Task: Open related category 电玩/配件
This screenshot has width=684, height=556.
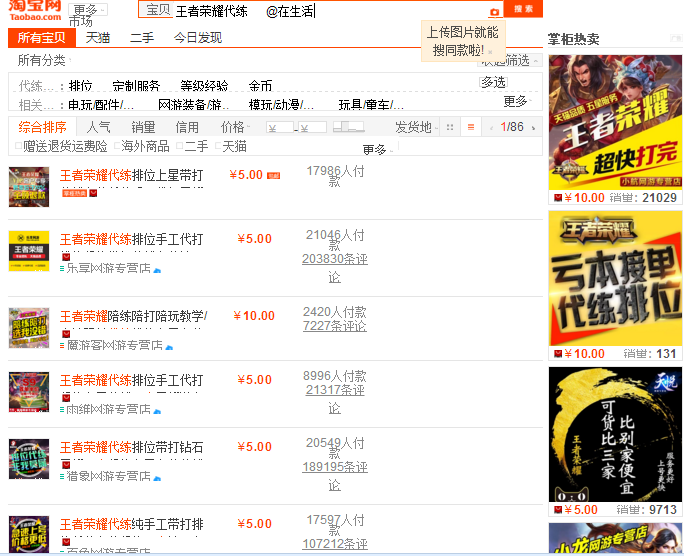Action: click(101, 105)
